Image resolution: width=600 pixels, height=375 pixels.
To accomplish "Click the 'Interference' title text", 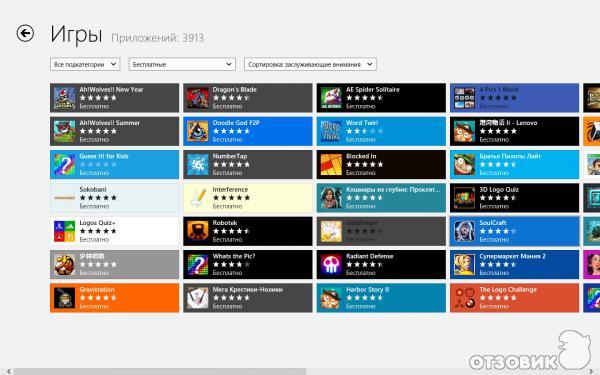I will [x=230, y=189].
